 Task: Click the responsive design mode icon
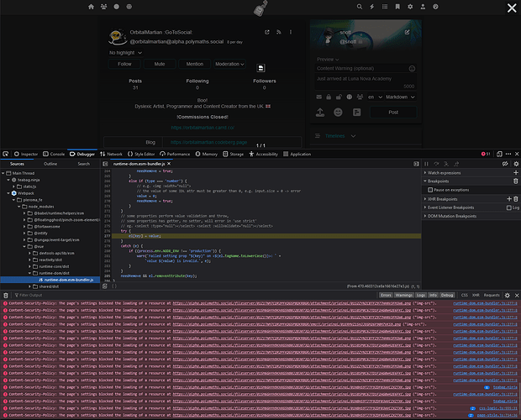499,154
